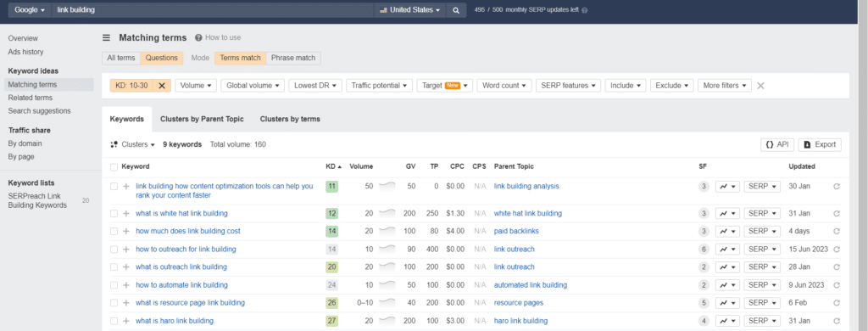
Task: Open the Volume filter dropdown
Action: [196, 86]
